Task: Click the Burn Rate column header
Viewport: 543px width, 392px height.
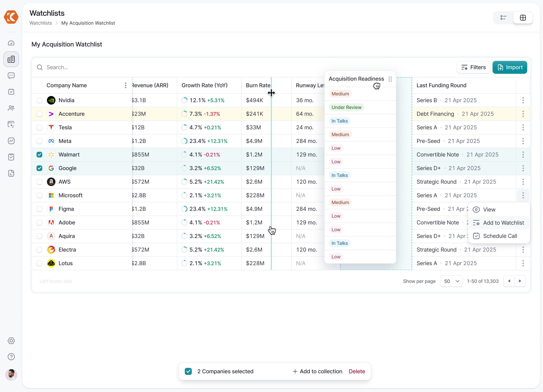Action: (258, 86)
